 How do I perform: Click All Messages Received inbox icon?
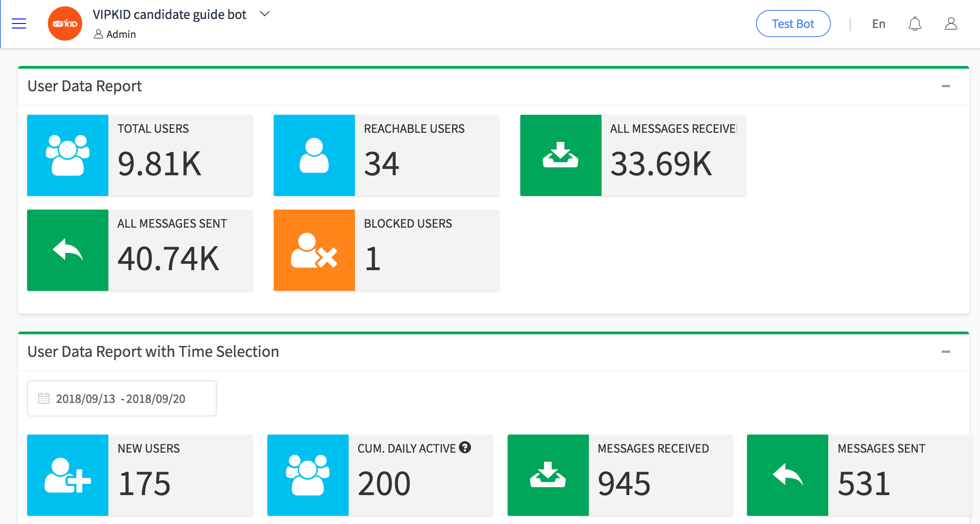coord(560,155)
